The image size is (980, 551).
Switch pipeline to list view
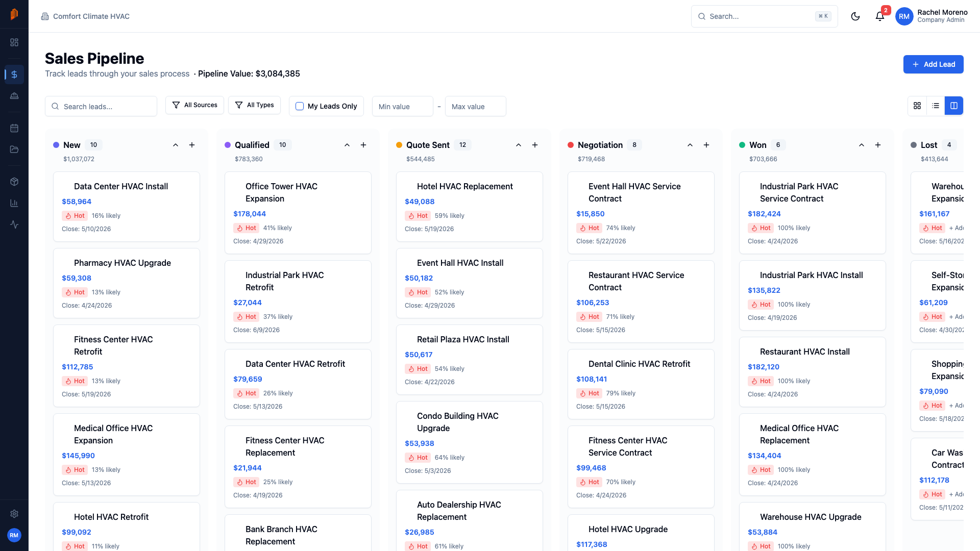click(936, 106)
